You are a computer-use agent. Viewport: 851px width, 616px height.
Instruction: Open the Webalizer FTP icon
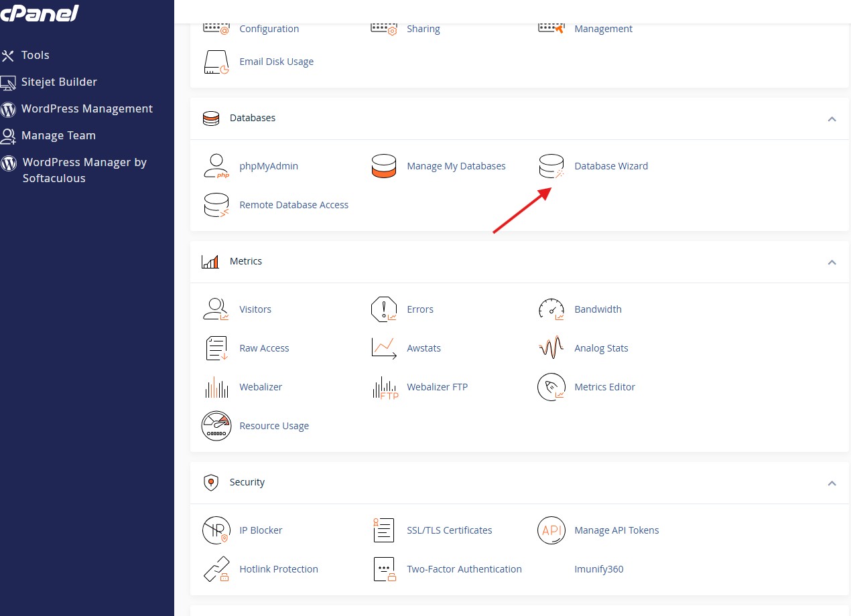384,387
